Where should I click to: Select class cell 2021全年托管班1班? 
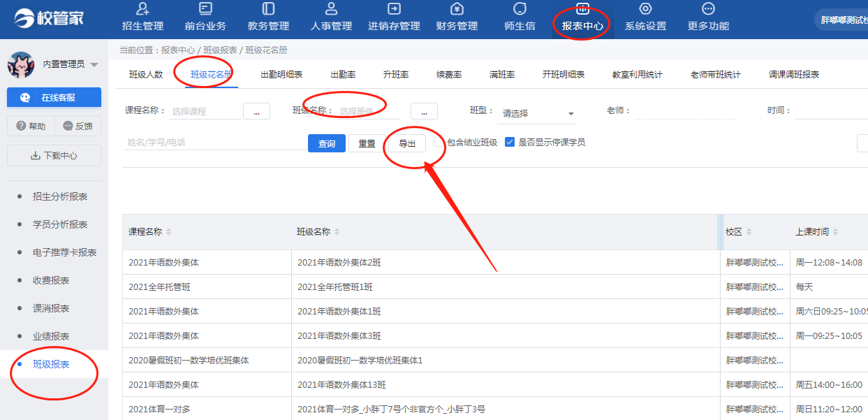click(x=335, y=287)
